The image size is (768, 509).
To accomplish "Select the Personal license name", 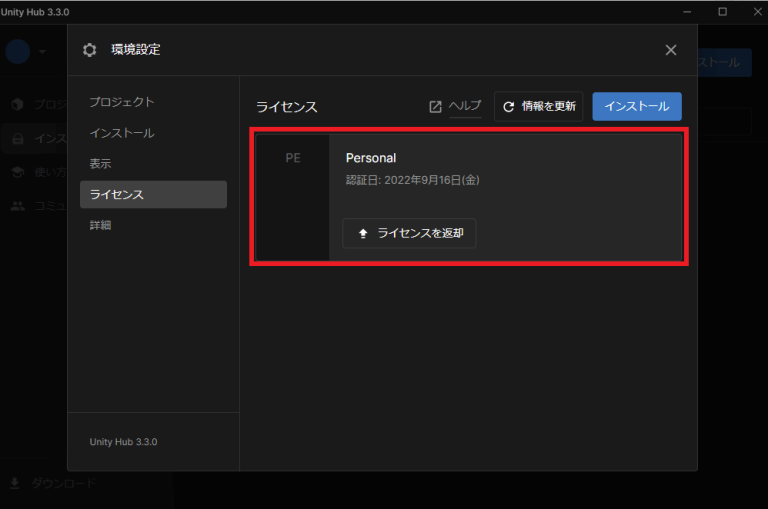I will tap(371, 158).
